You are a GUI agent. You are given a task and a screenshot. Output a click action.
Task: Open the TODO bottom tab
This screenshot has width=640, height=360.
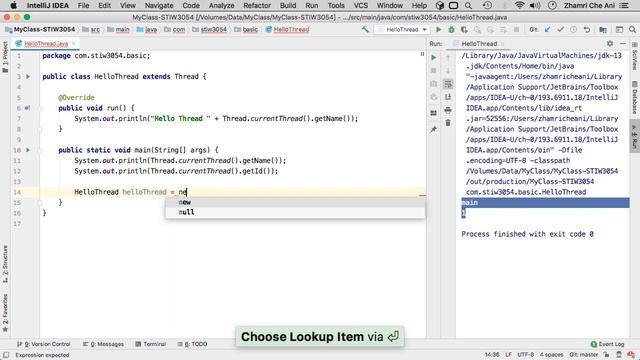click(x=192, y=344)
